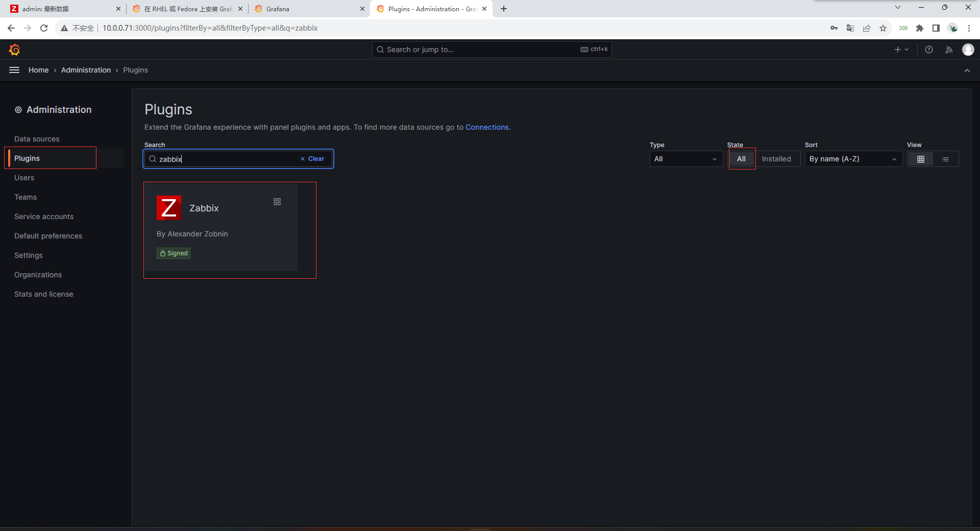Screen dimensions: 980x531
Task: Click the share page icon
Action: click(x=867, y=28)
